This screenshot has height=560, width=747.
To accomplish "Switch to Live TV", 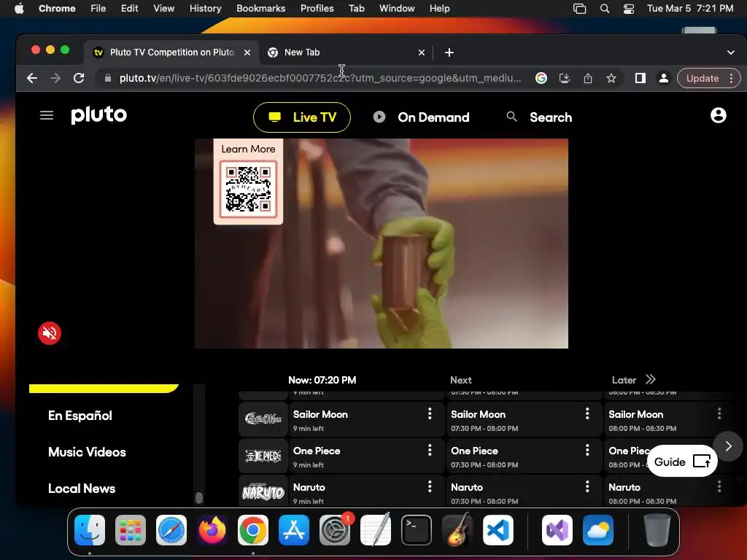I will click(x=302, y=117).
